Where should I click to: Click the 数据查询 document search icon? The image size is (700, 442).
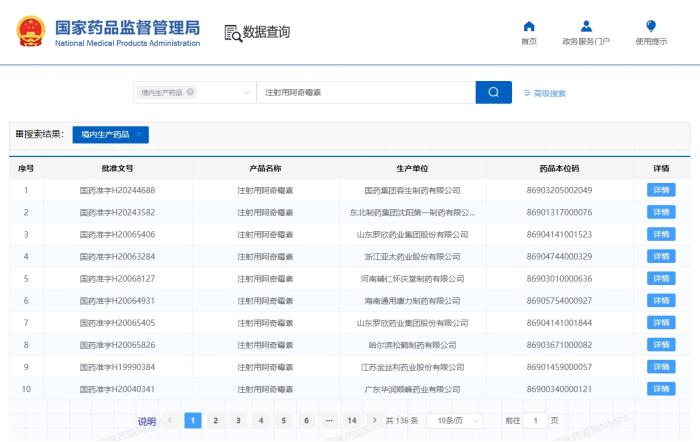[x=233, y=33]
